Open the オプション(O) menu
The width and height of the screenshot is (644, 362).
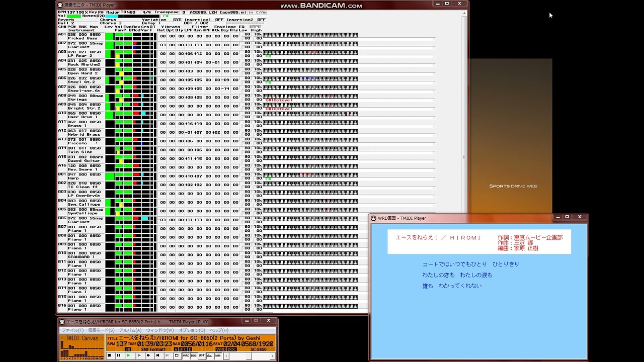191,330
